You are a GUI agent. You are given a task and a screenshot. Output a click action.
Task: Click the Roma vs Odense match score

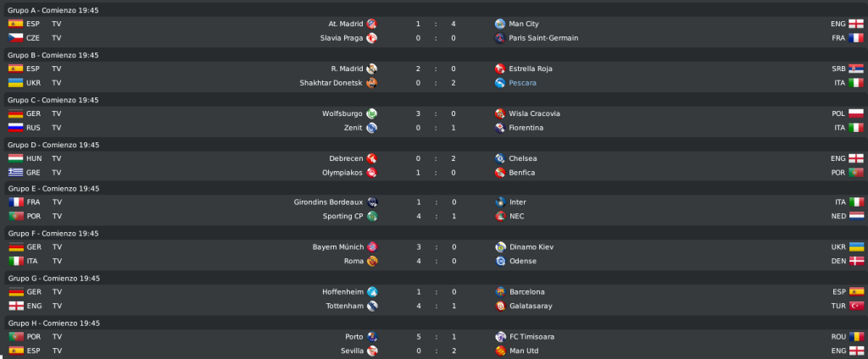pos(436,261)
